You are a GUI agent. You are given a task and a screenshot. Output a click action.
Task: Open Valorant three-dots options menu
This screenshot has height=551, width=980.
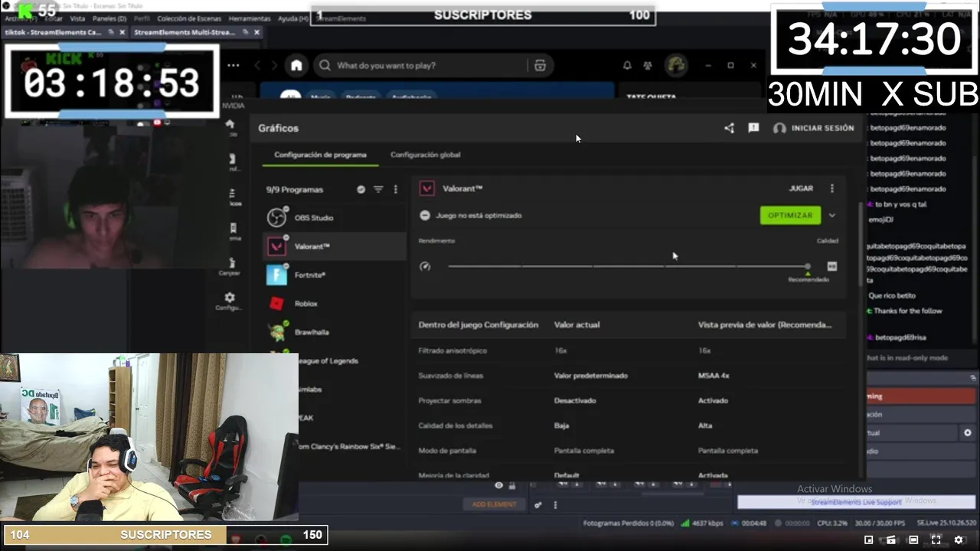[x=832, y=188]
